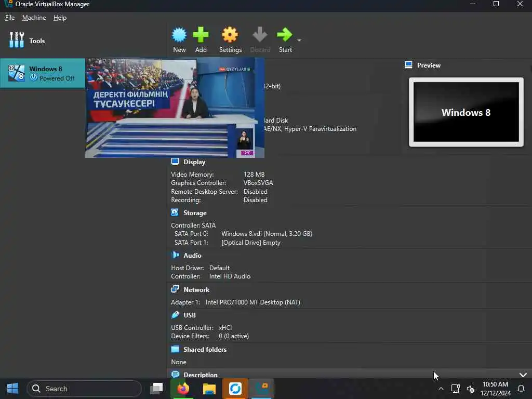Click the Adapter 1 Intel PRO/1000 entry
The image size is (532, 399).
click(x=253, y=302)
